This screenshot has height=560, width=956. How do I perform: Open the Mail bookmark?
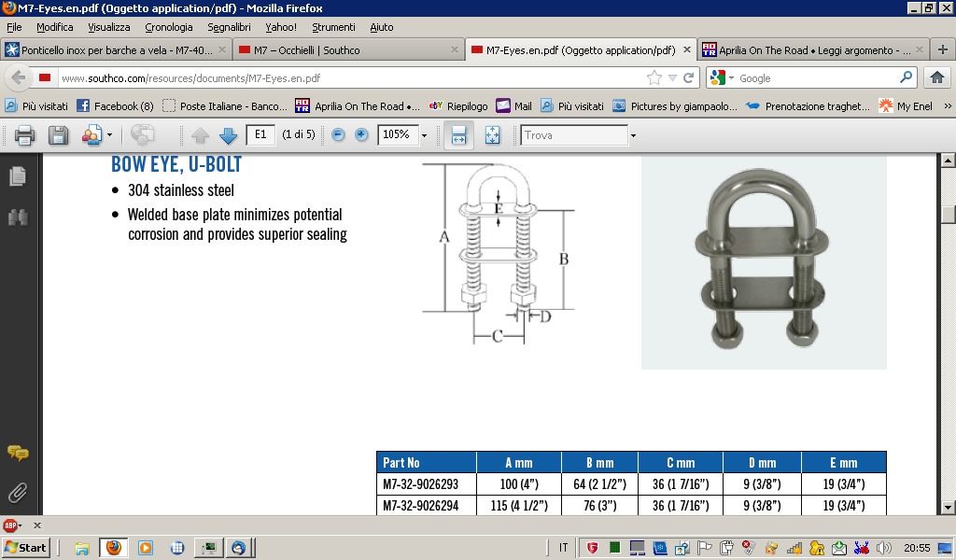514,106
